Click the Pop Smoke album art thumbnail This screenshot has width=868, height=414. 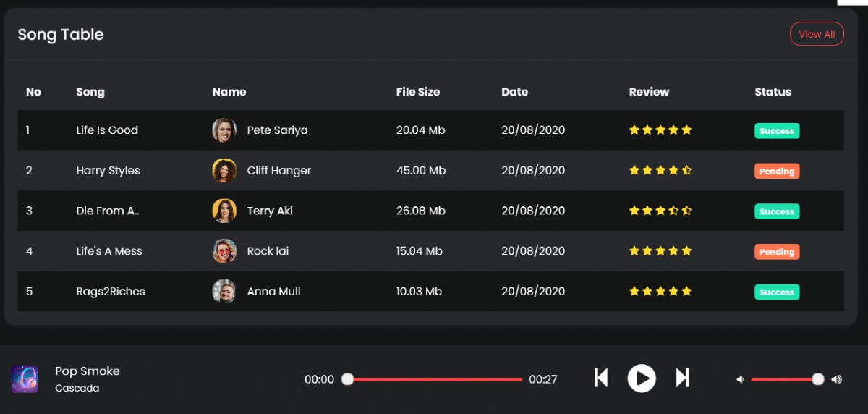coord(24,379)
